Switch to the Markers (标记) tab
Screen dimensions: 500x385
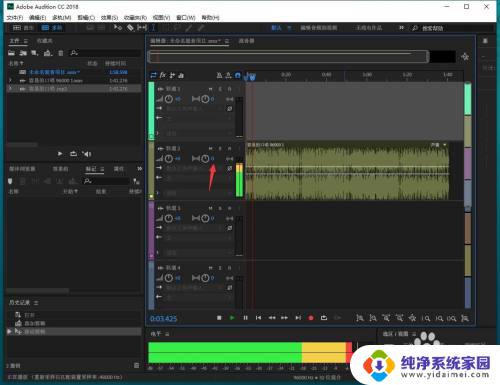click(91, 169)
